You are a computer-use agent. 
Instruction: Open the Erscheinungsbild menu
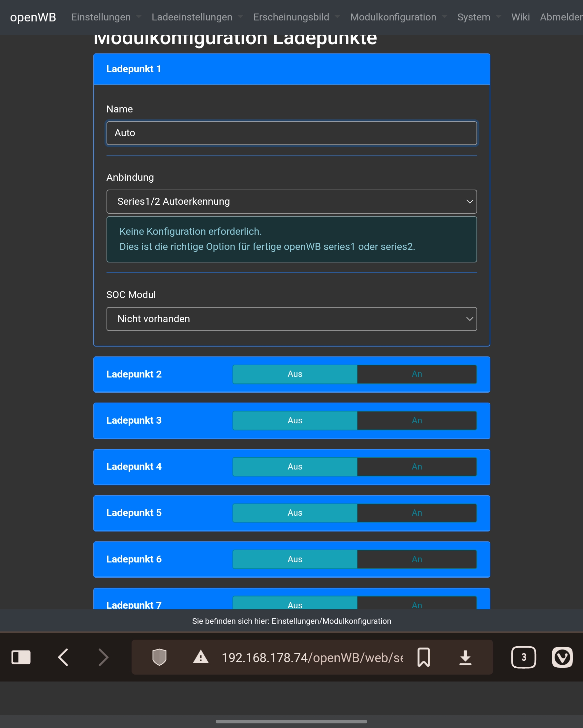pos(296,17)
